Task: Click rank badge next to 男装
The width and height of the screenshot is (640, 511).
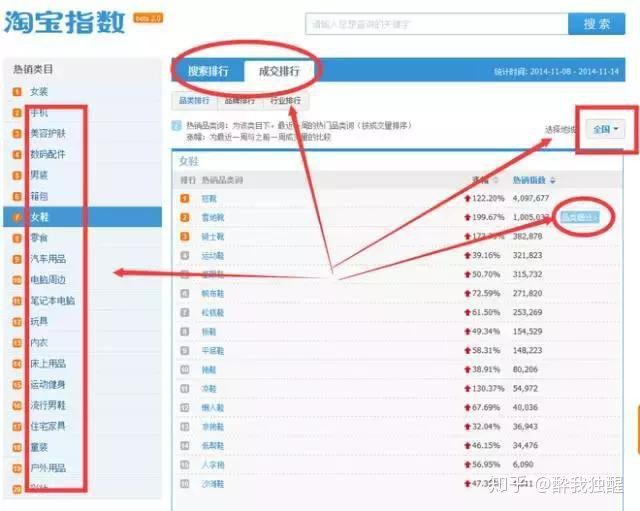Action: click(17, 176)
